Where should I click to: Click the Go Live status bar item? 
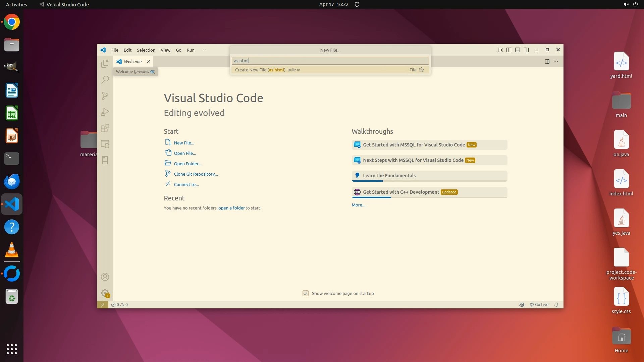point(539,305)
